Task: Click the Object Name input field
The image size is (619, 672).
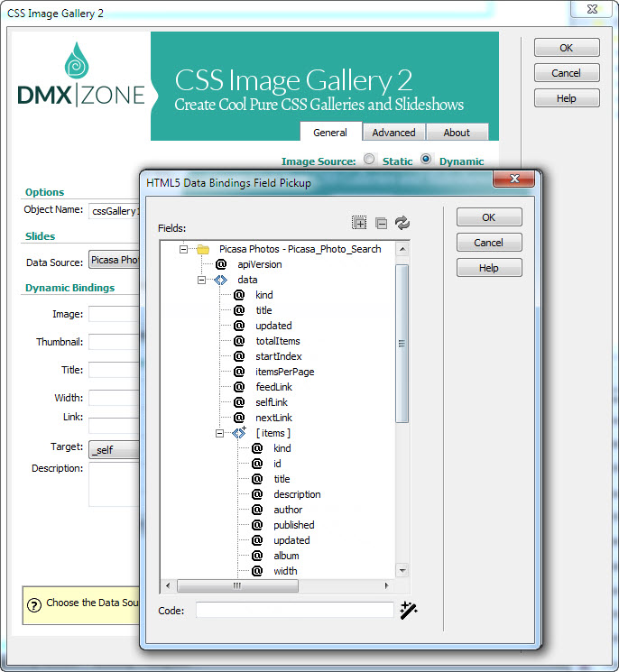Action: pos(115,211)
